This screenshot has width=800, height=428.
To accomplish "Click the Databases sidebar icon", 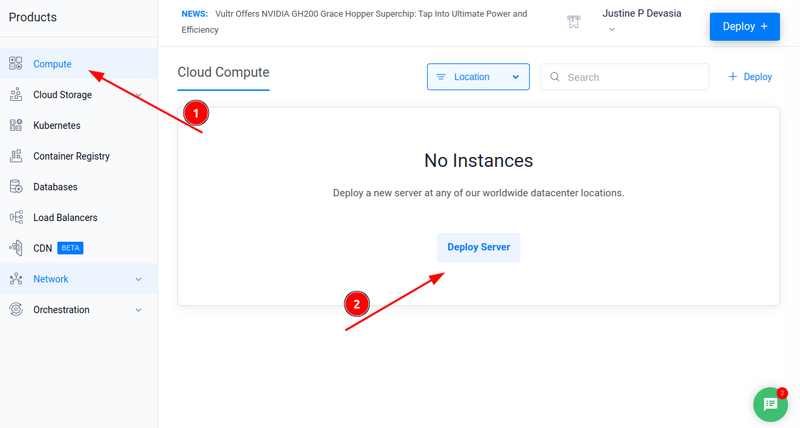I will 16,187.
